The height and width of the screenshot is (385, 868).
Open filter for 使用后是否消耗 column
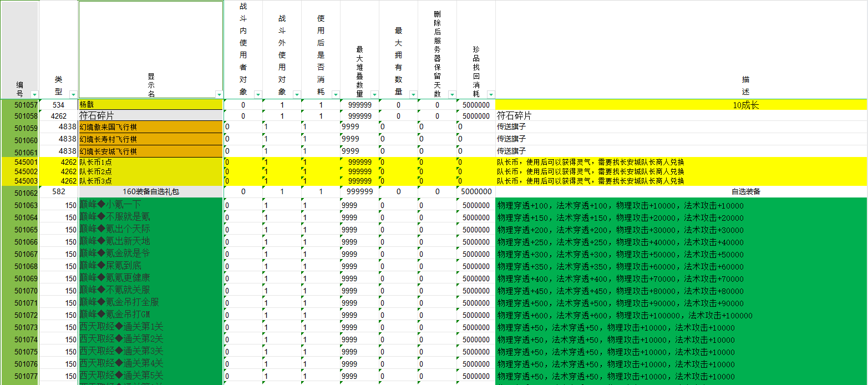pos(335,94)
